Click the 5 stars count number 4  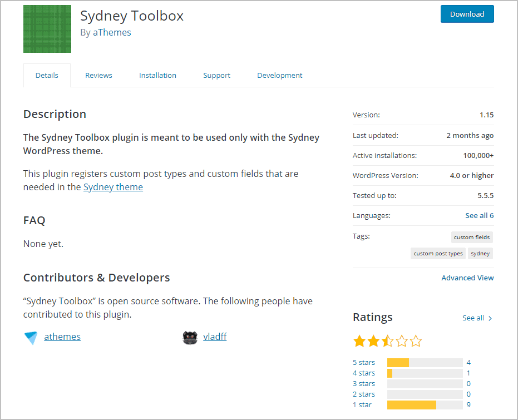(x=468, y=363)
